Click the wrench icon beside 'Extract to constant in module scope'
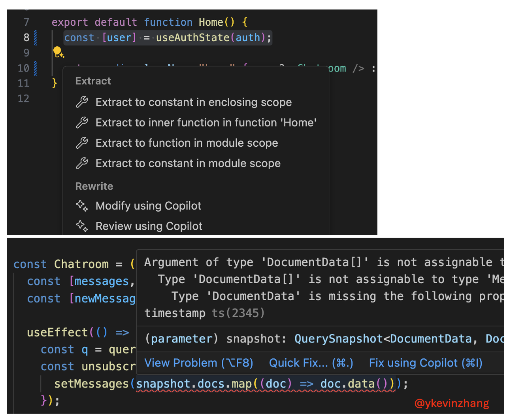This screenshot has height=420, width=509. [x=82, y=163]
